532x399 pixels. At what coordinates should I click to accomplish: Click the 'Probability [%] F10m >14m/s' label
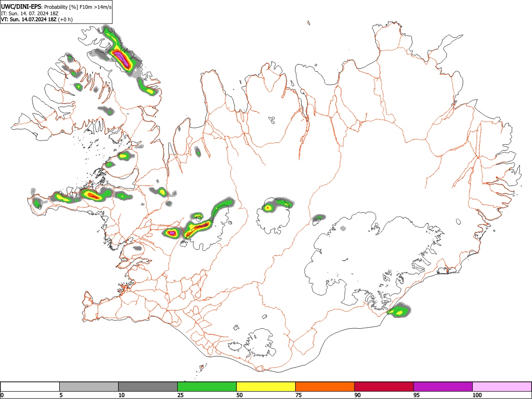[x=78, y=7]
